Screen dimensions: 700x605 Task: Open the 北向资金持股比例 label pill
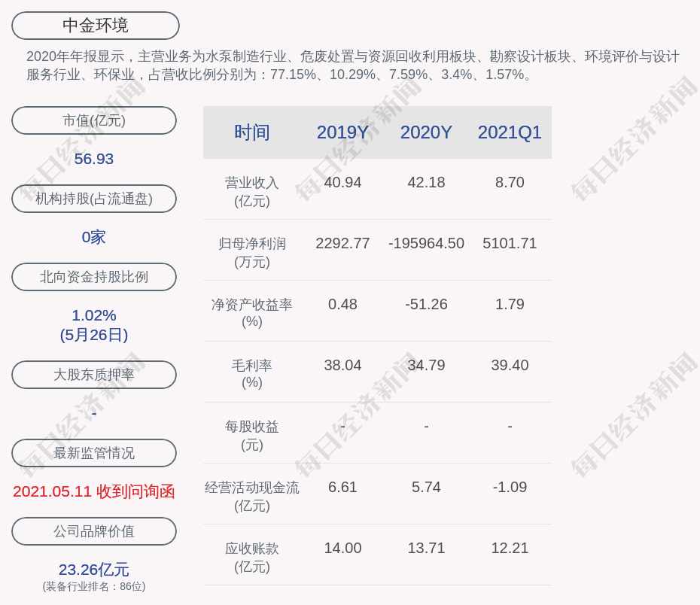(94, 277)
